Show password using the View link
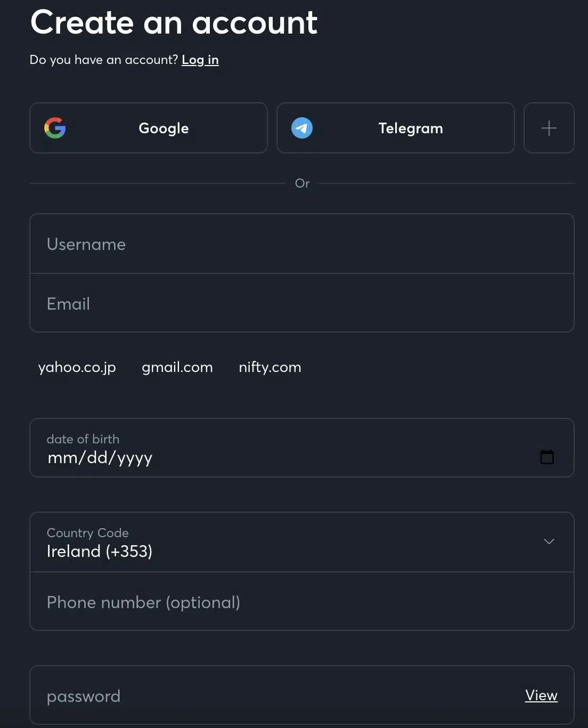588x728 pixels. pos(541,695)
